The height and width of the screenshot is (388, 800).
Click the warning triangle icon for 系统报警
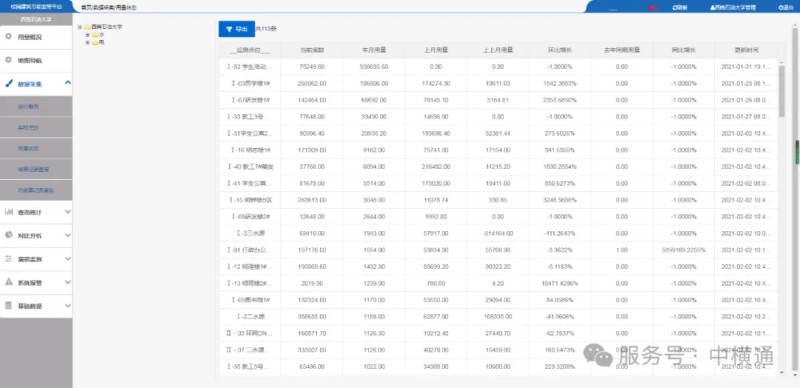pos(8,282)
